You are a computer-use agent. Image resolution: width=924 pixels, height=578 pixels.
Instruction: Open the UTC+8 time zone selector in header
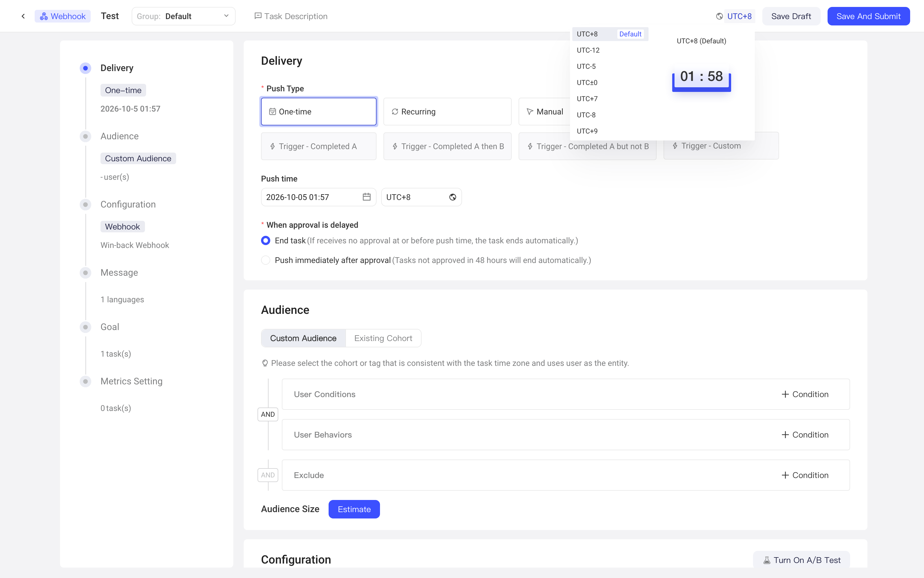739,16
